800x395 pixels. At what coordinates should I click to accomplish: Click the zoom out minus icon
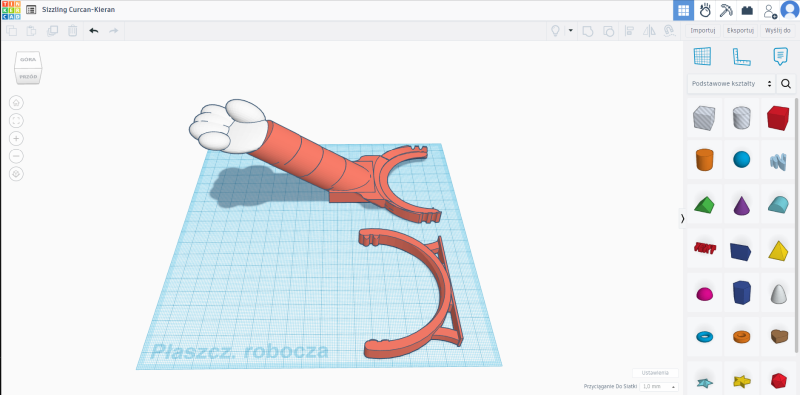coord(16,156)
